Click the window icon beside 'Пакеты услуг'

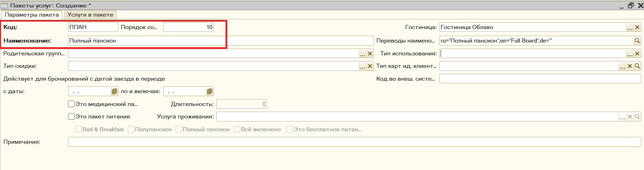4,5
